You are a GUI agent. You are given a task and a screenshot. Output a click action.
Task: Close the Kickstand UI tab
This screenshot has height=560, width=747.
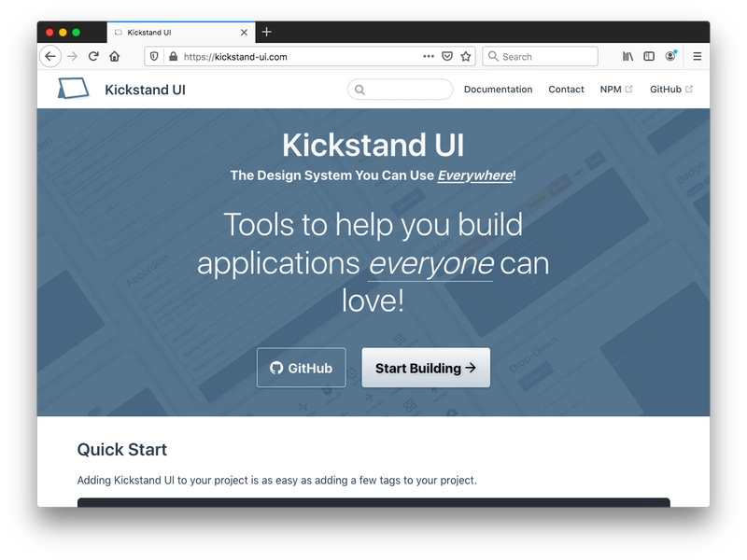point(244,33)
